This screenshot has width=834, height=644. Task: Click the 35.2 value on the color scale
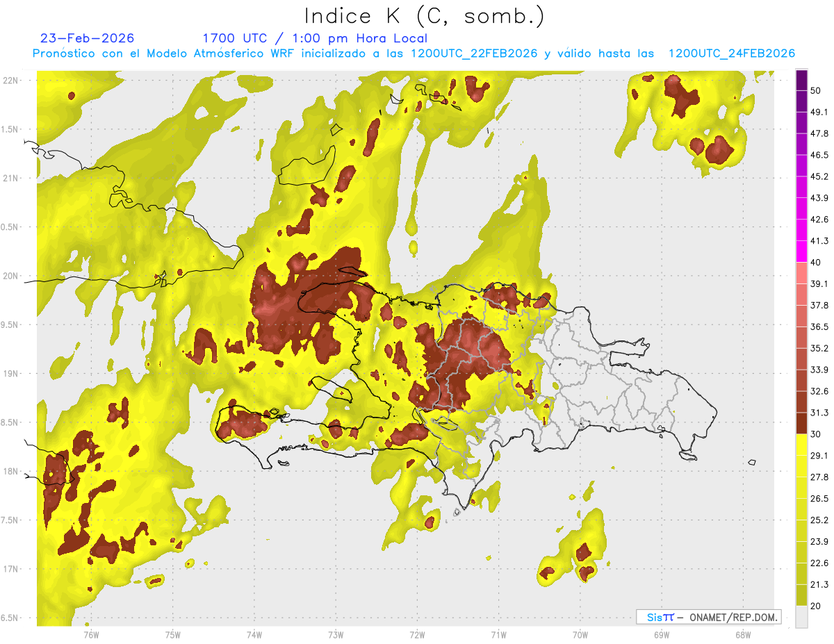[820, 348]
